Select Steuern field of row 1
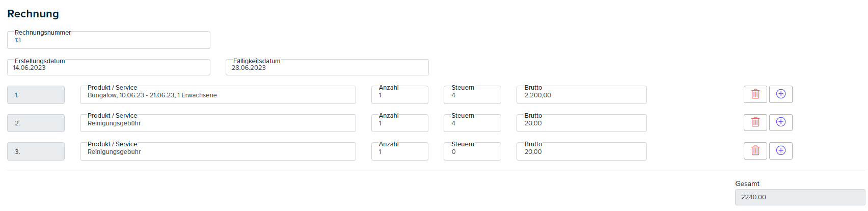Viewport: 868px width, 211px height. pos(472,95)
